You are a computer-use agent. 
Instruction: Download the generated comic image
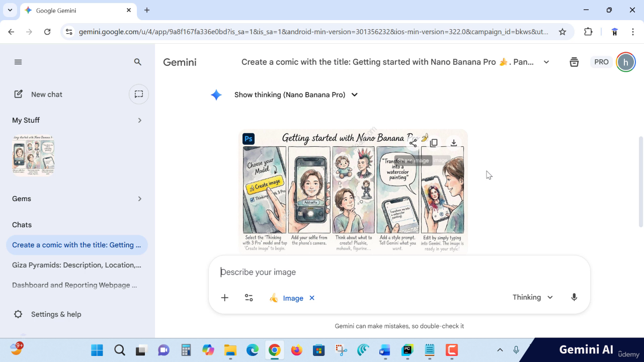454,143
